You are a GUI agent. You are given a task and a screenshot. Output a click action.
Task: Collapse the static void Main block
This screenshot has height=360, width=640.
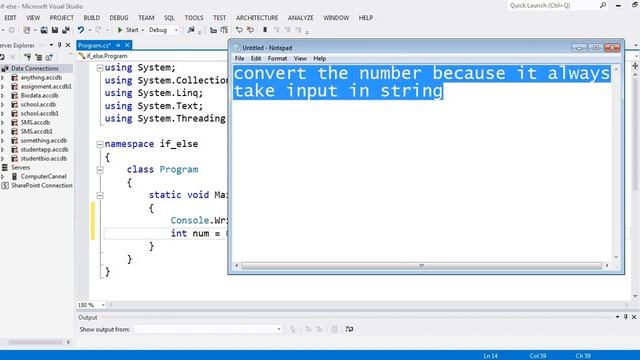coord(100,195)
